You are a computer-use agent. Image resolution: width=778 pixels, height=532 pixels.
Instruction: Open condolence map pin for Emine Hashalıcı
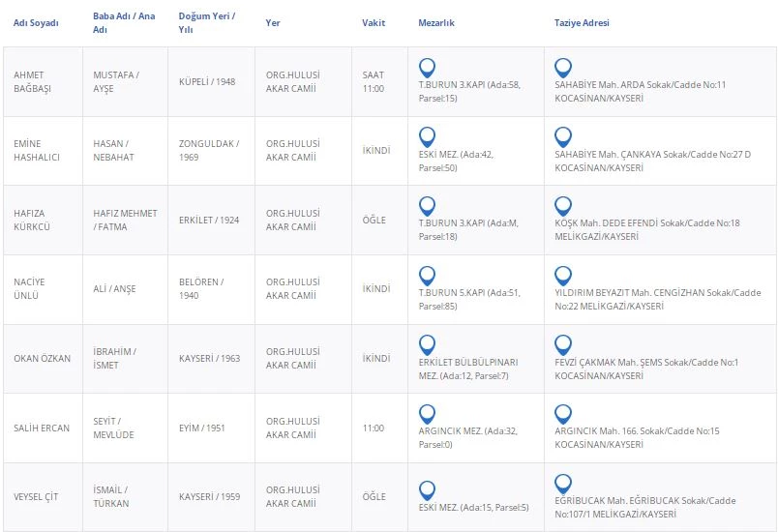(563, 136)
